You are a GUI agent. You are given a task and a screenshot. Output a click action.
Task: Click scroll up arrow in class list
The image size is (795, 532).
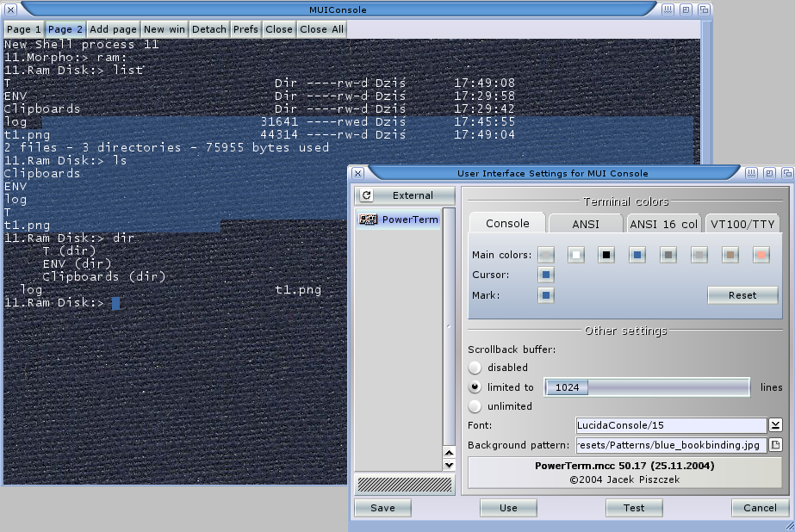[x=449, y=452]
